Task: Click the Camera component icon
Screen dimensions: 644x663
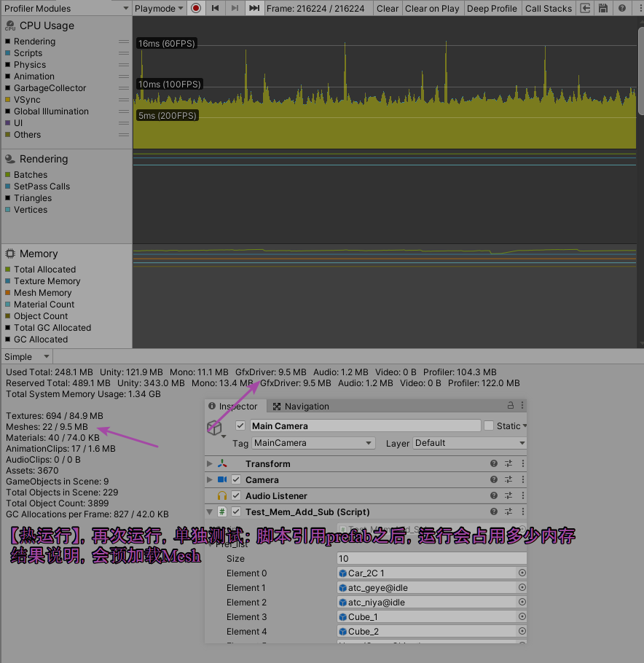Action: 222,479
